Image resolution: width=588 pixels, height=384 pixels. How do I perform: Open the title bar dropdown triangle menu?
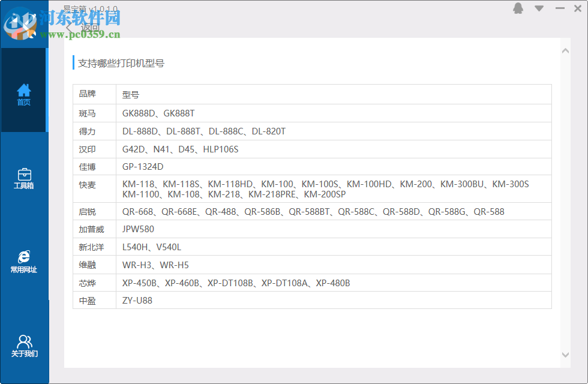point(539,8)
